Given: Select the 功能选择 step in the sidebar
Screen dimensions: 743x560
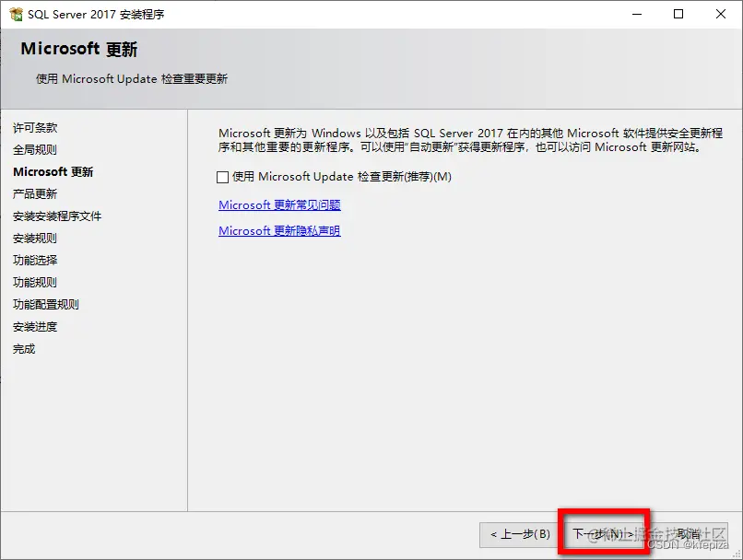Looking at the screenshot, I should click(x=35, y=261).
